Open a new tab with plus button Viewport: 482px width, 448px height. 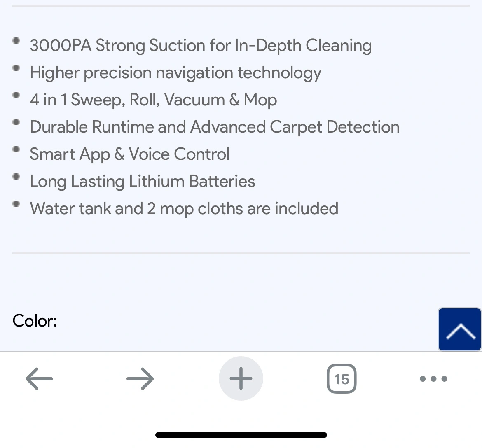tap(241, 378)
